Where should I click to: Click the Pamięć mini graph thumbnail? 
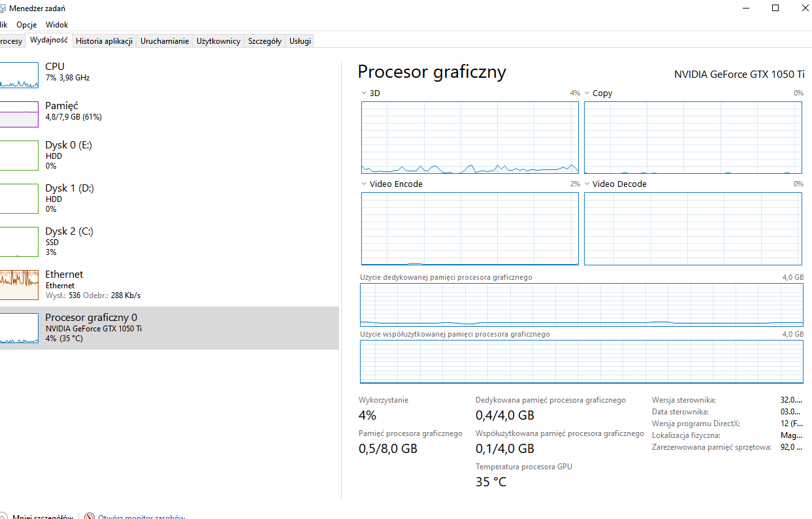point(19,114)
